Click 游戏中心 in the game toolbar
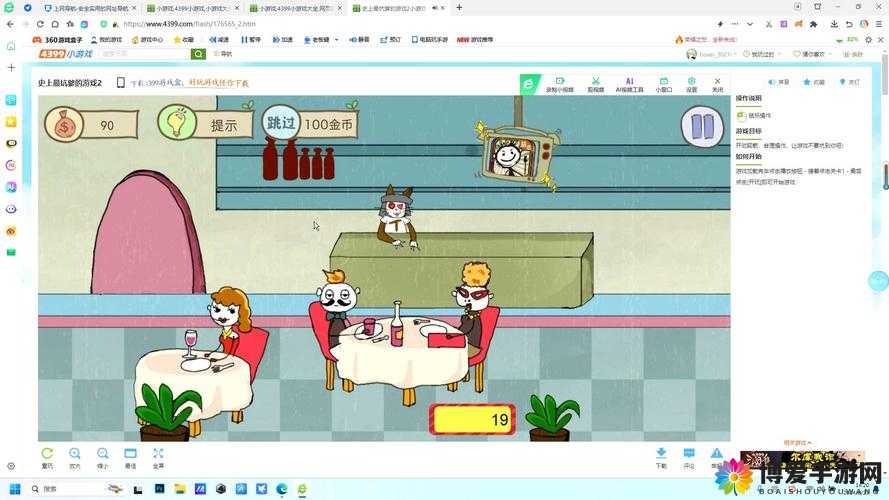Viewport: 889px width, 500px height. click(x=147, y=40)
